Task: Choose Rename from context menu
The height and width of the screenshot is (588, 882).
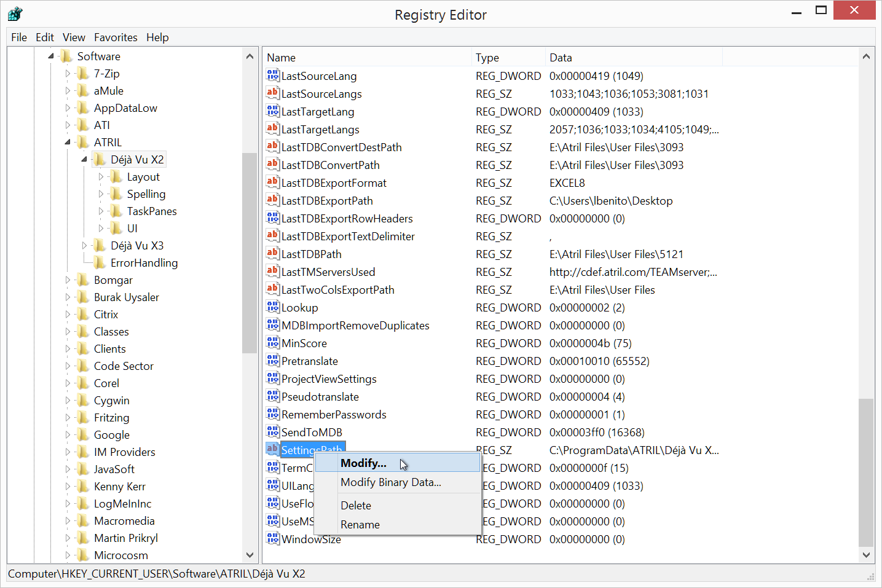Action: point(397,524)
